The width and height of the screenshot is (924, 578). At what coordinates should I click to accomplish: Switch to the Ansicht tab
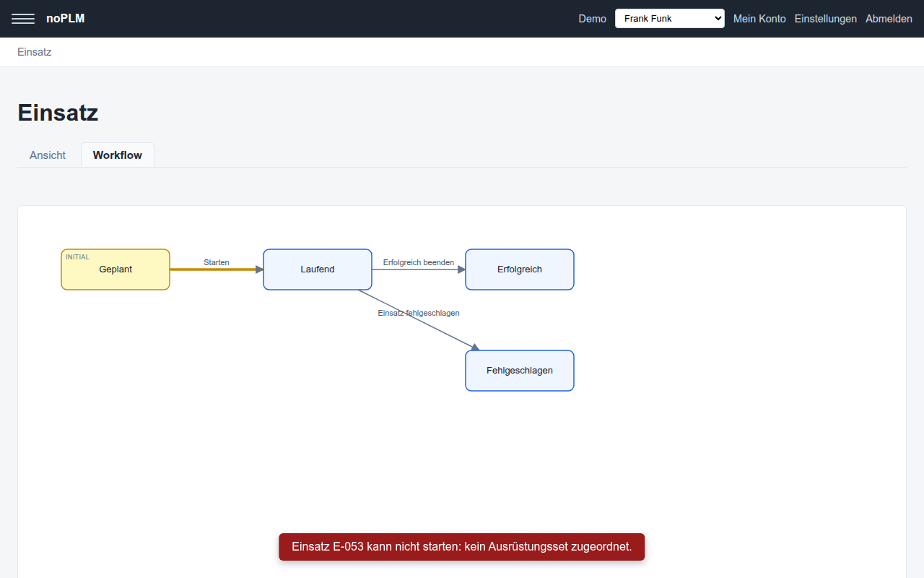pyautogui.click(x=48, y=155)
